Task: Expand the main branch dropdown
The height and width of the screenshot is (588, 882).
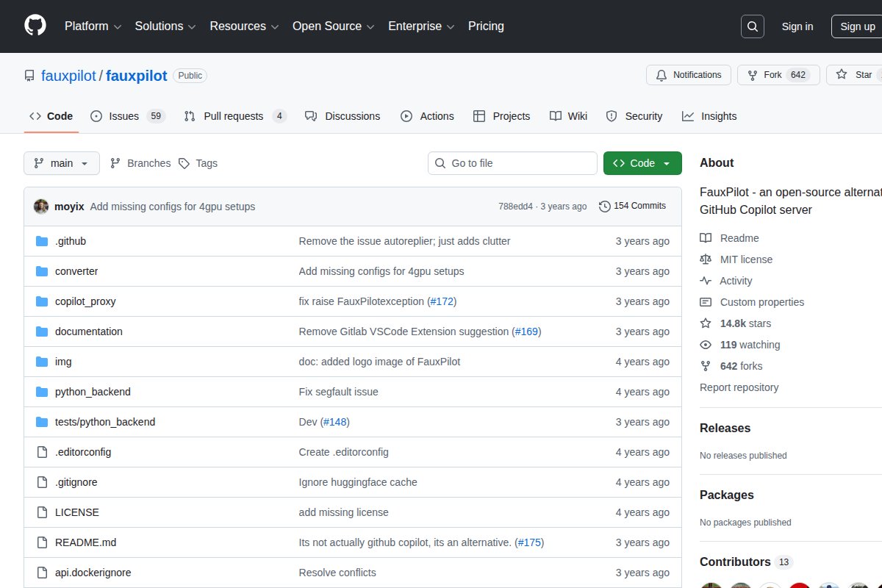Action: tap(62, 163)
